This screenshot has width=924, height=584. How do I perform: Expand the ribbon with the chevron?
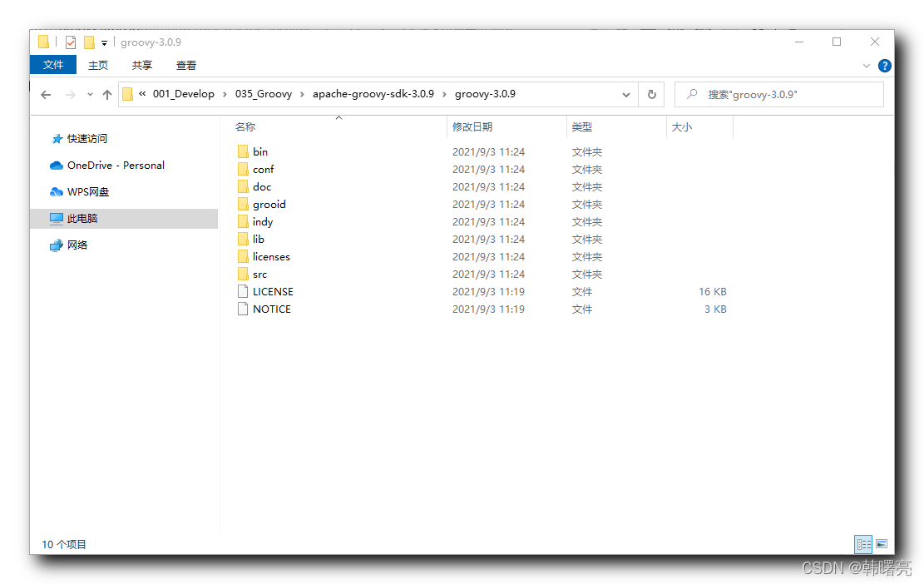867,66
